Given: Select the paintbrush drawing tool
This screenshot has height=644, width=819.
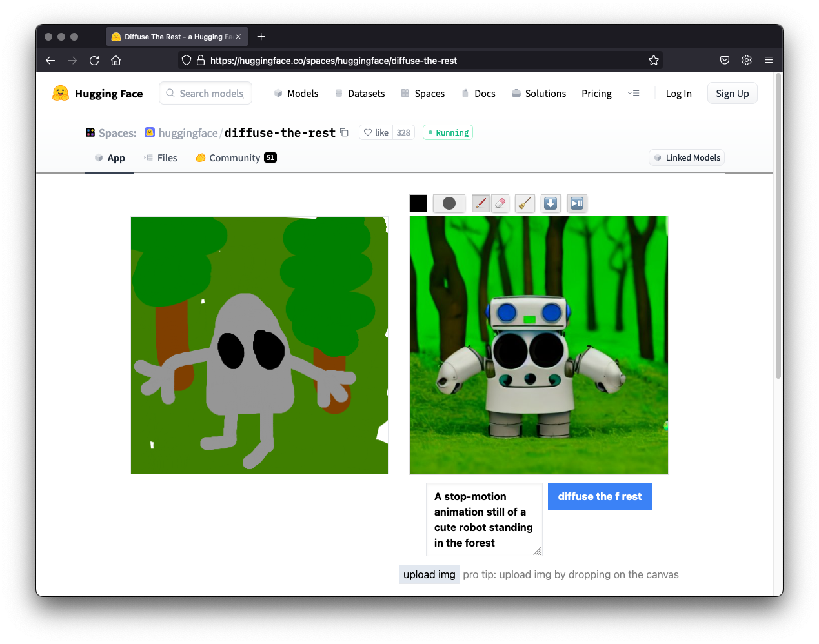Looking at the screenshot, I should pos(480,203).
